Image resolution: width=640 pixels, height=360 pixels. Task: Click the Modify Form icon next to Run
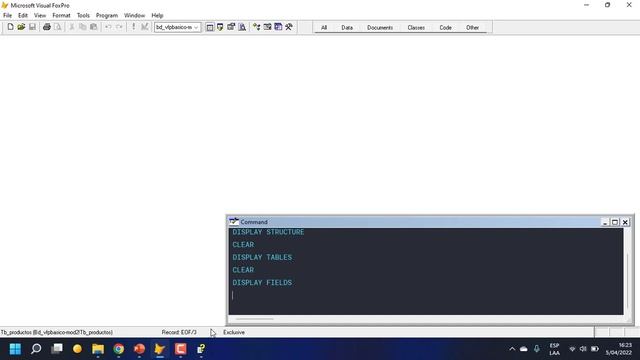(x=144, y=27)
